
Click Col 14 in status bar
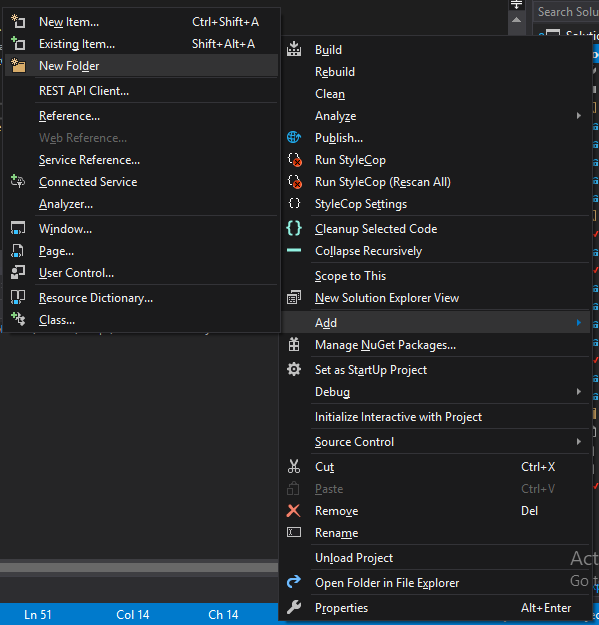(133, 615)
